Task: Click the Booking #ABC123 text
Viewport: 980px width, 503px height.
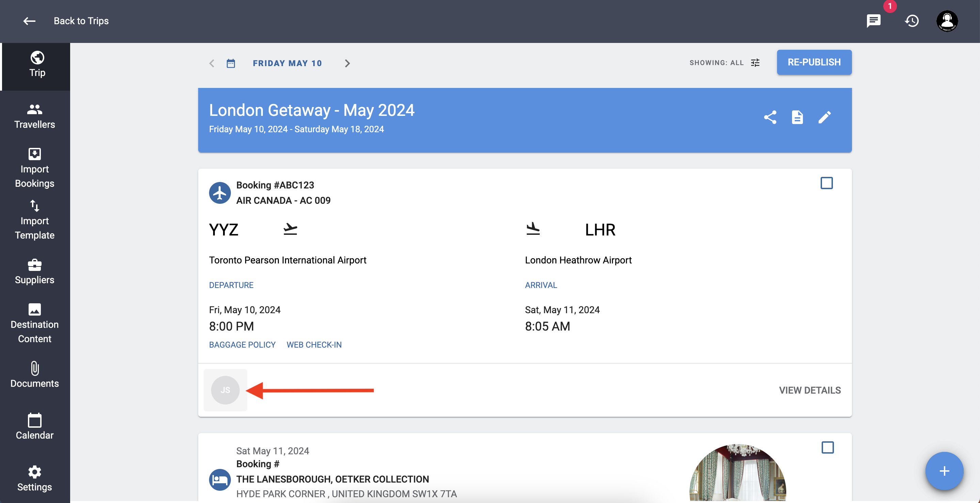Action: click(x=275, y=185)
